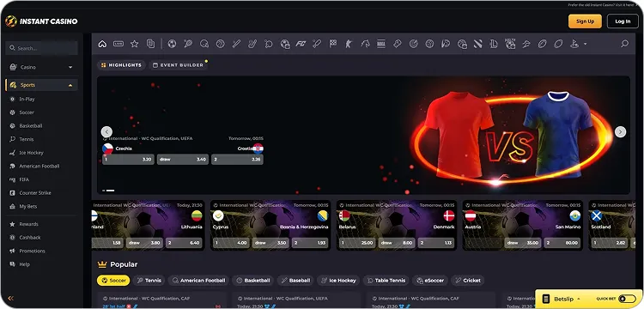Viewport: 644px width, 309px height.
Task: Click the magnifier search icon in sports toolbar
Action: pos(625,44)
